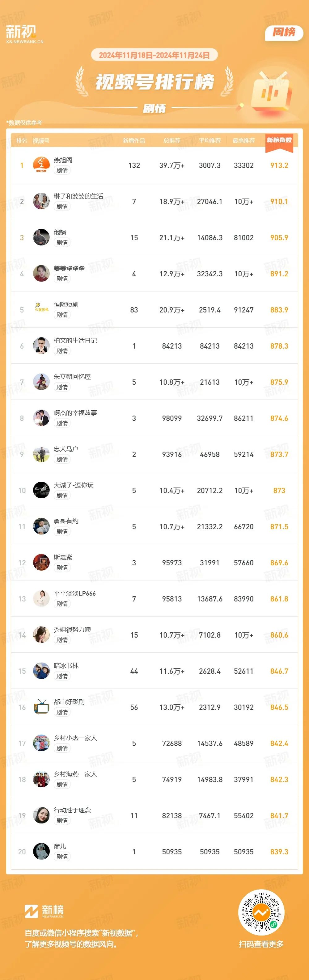The image size is (309, 980).
Task: Click the 新榜指数 column header
Action: point(279,140)
